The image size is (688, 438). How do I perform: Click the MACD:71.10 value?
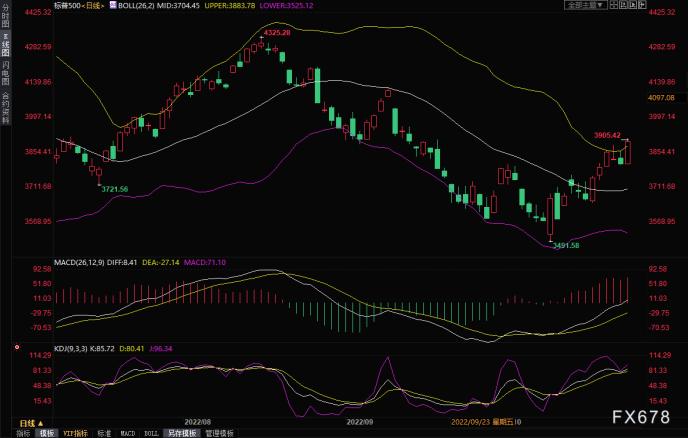click(x=205, y=262)
